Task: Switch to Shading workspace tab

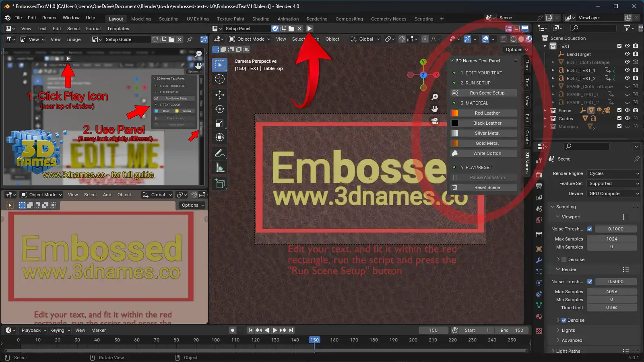Action: [x=261, y=19]
